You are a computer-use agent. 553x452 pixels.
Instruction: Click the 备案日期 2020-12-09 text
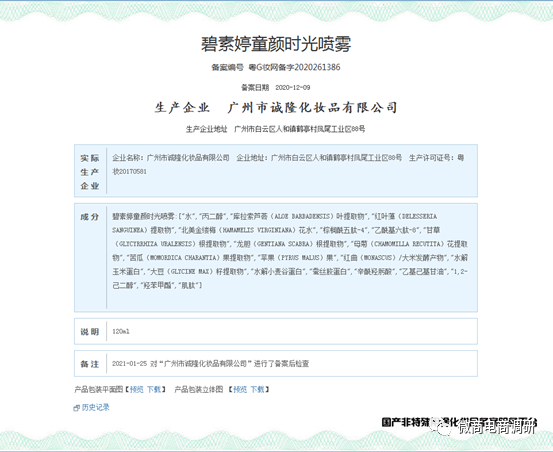click(276, 87)
